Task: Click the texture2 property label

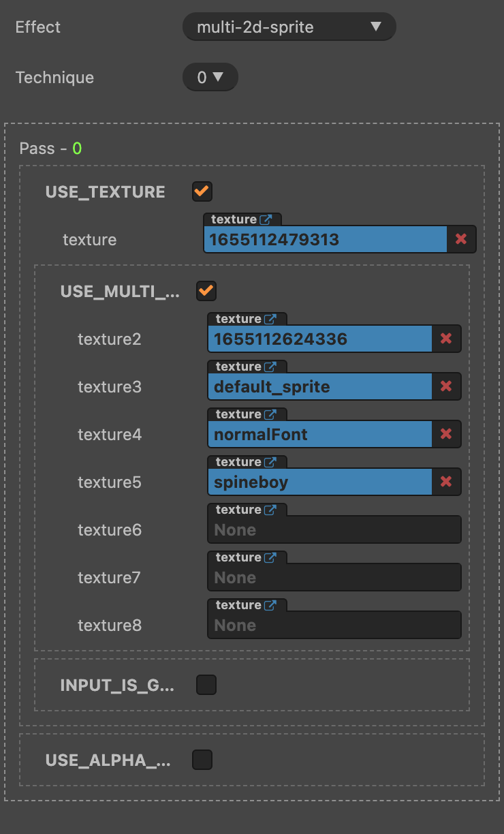Action: (x=110, y=339)
